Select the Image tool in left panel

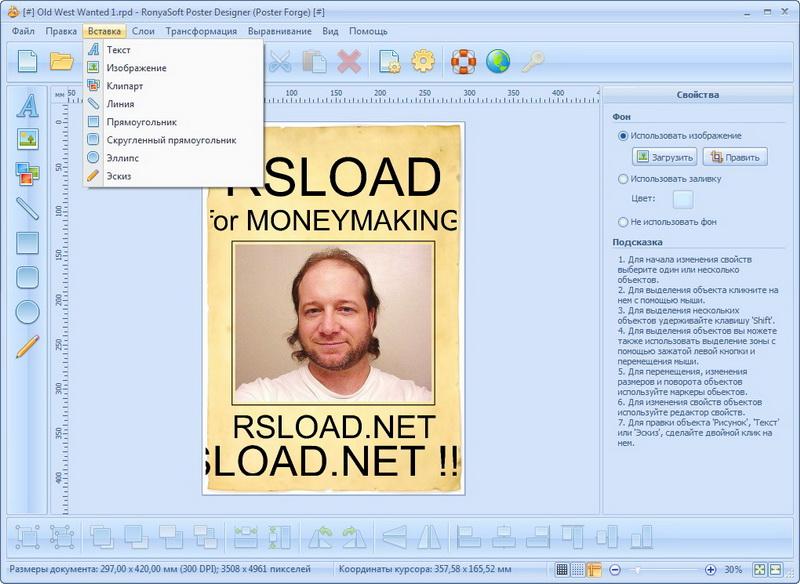[x=28, y=139]
